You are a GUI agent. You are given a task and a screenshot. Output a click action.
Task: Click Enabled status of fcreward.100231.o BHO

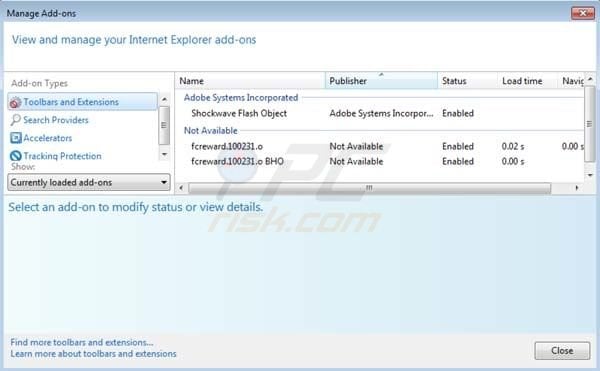coord(458,161)
